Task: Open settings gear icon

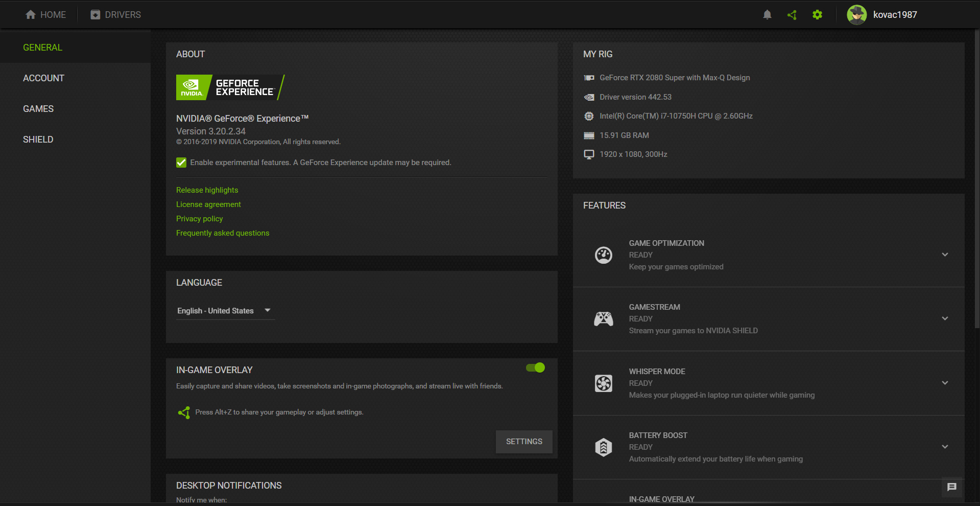Action: (817, 15)
